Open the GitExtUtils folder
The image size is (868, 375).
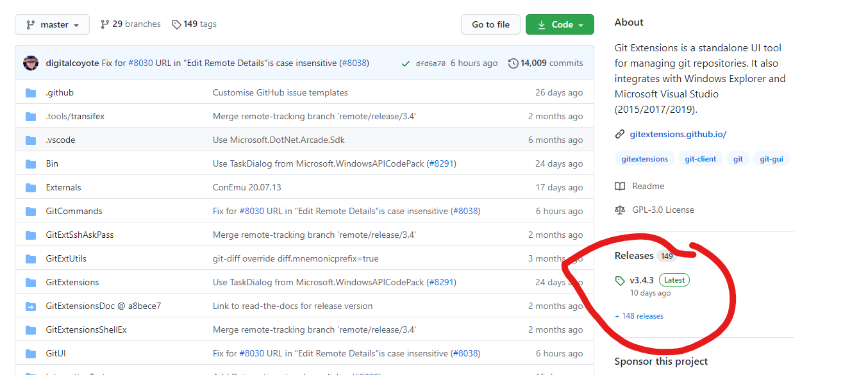pyautogui.click(x=66, y=258)
